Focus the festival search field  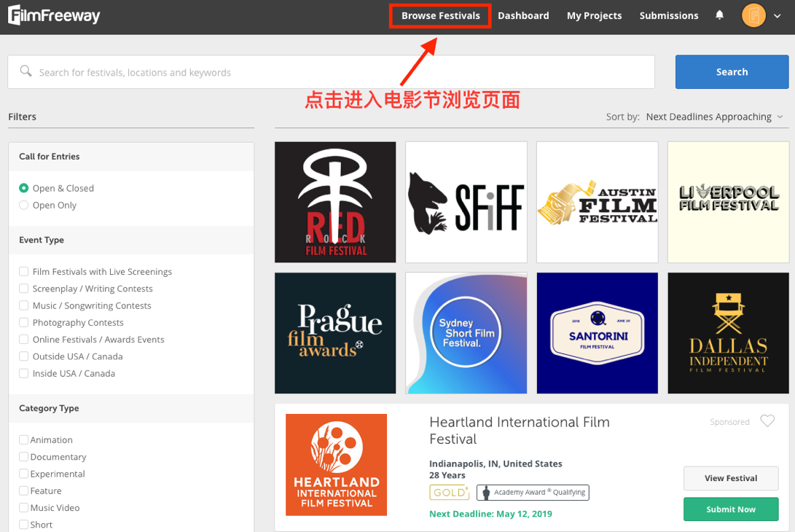pos(331,72)
